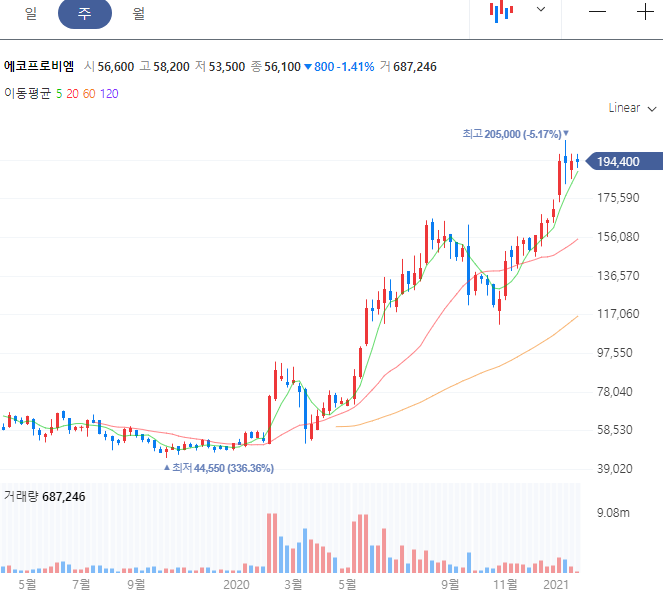663x597 pixels.
Task: Toggle the 20-period moving average
Action: click(72, 93)
